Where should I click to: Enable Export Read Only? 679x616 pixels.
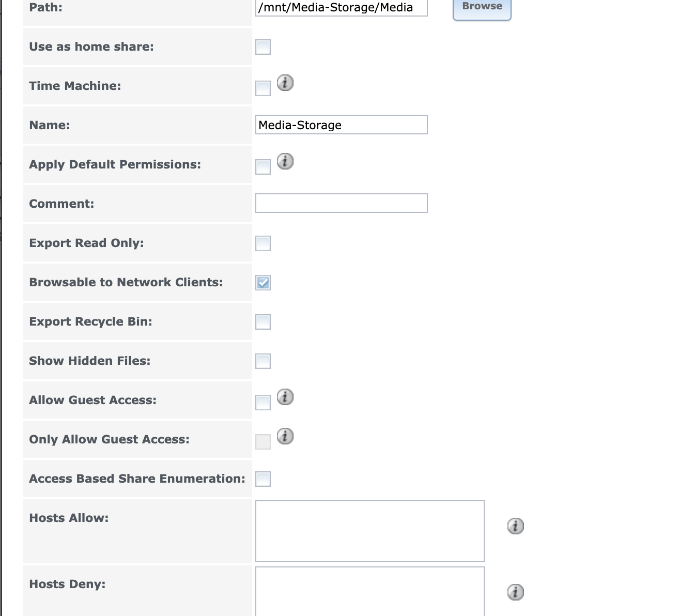tap(263, 243)
